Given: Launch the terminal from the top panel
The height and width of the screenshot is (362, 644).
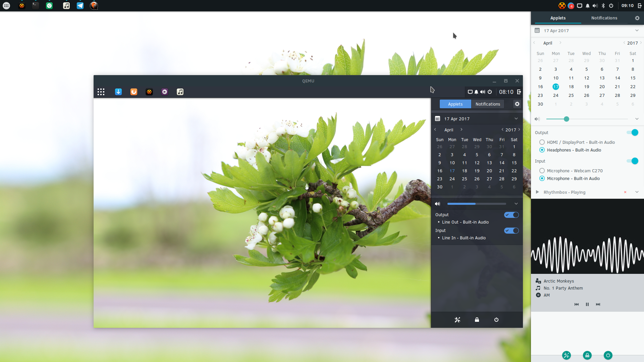Looking at the screenshot, I should point(35,6).
